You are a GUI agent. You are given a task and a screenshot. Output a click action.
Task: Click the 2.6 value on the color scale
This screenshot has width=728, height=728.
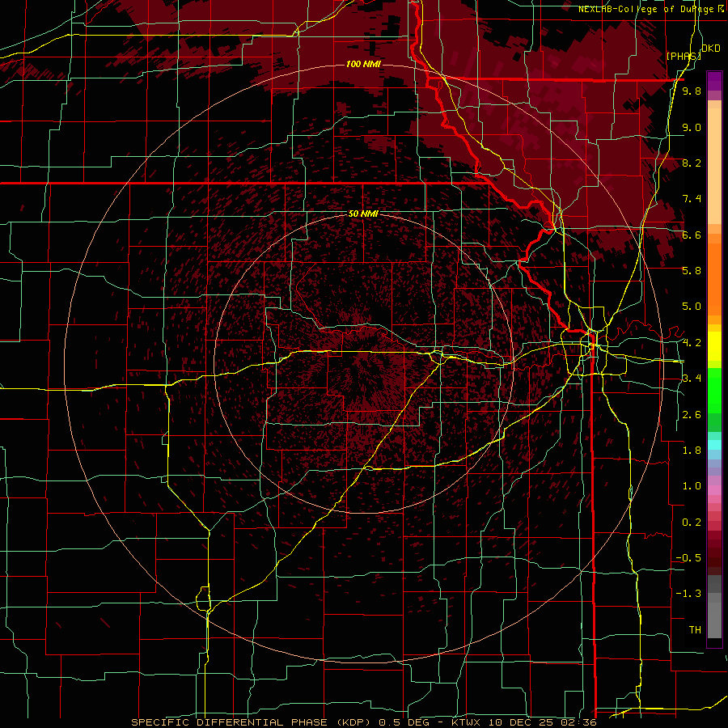pos(692,414)
